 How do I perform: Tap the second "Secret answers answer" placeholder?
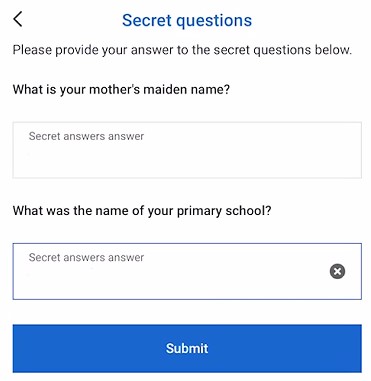point(86,257)
